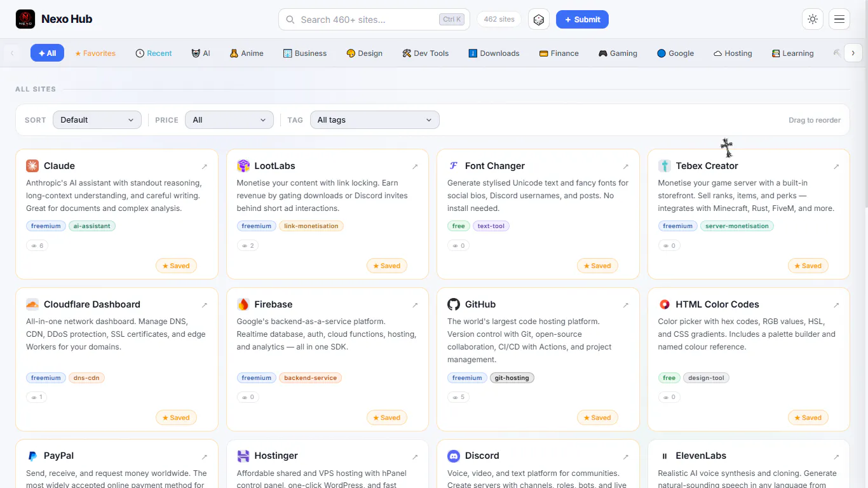Click the GitHub octocat logo icon
Screen dimensions: 868x488
coord(454,304)
